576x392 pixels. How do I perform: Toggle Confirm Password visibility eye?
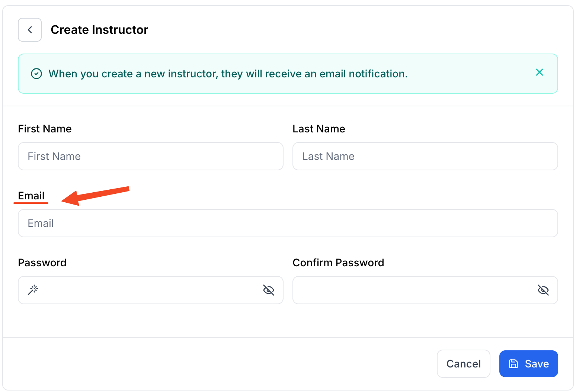(x=543, y=290)
